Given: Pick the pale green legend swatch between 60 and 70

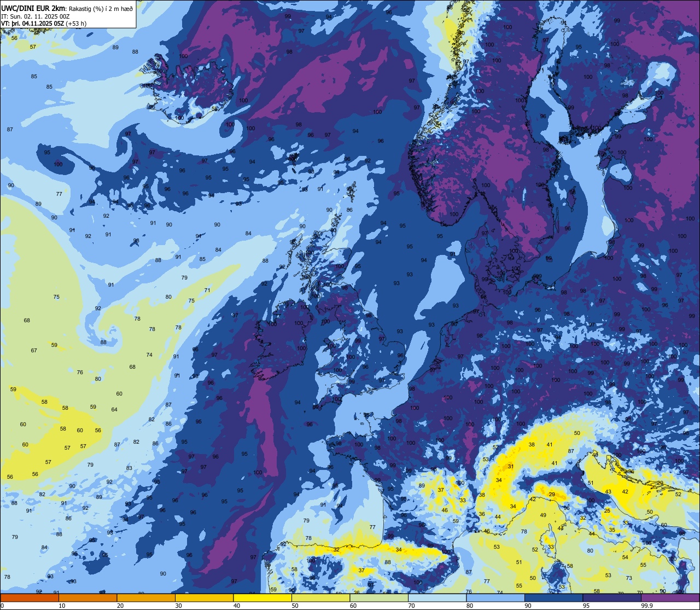Looking at the screenshot, I should pos(379,598).
